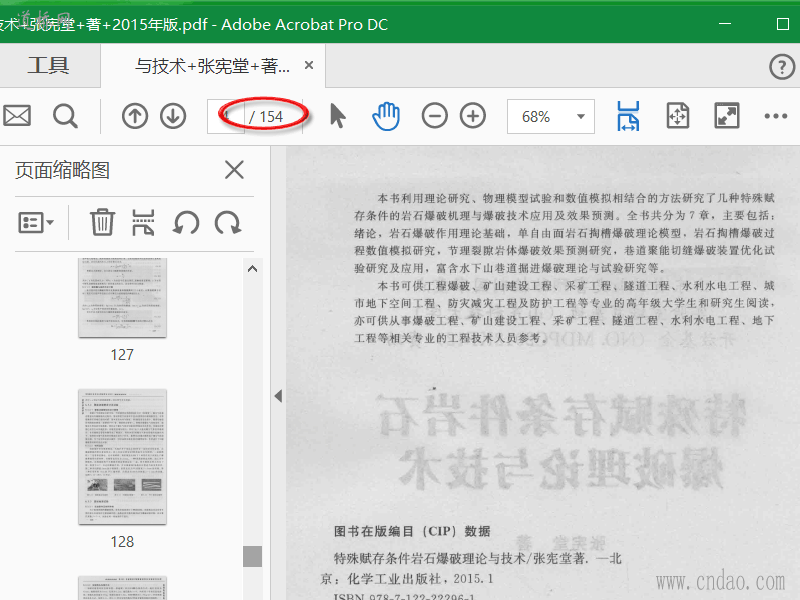Click the 127 page label

tap(122, 355)
